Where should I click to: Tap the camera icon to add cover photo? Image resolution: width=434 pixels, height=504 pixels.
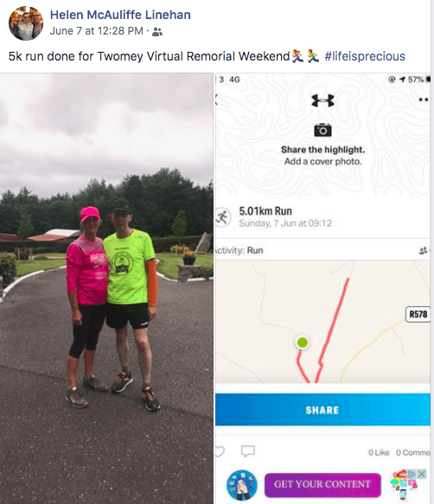pyautogui.click(x=322, y=131)
